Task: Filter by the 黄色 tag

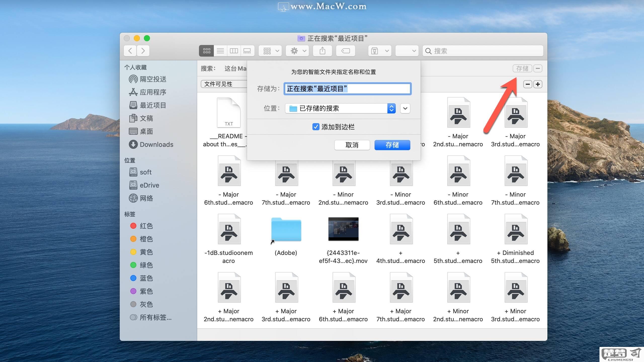Action: [141, 252]
